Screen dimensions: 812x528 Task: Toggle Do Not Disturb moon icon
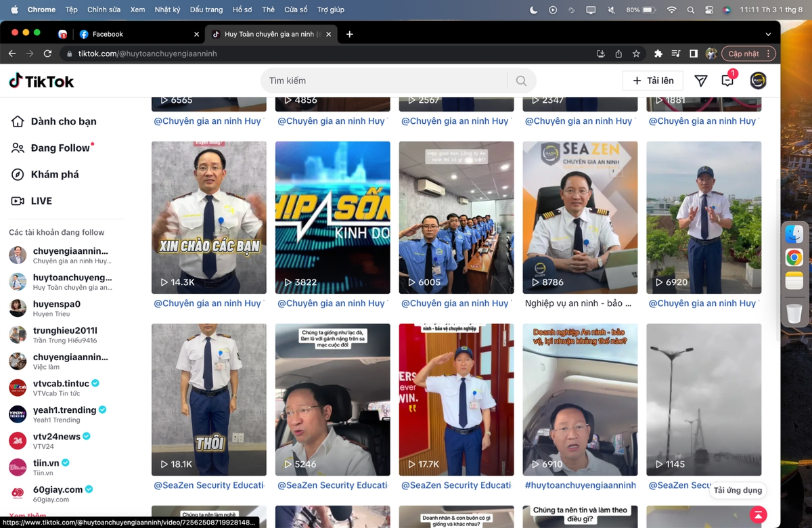pyautogui.click(x=533, y=9)
